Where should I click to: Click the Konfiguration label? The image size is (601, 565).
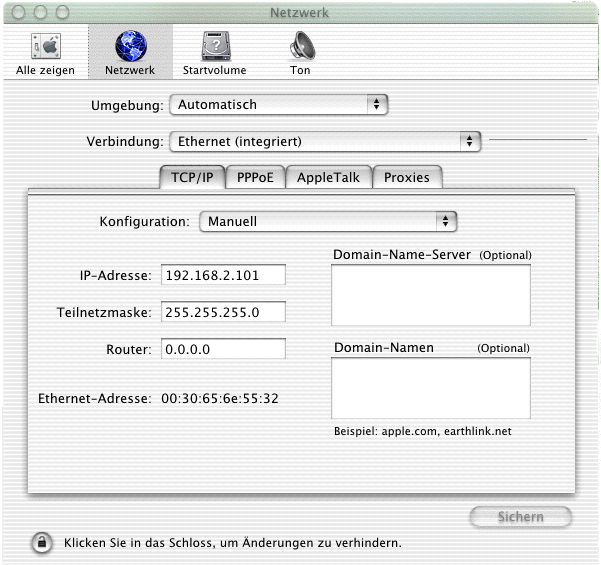click(145, 222)
